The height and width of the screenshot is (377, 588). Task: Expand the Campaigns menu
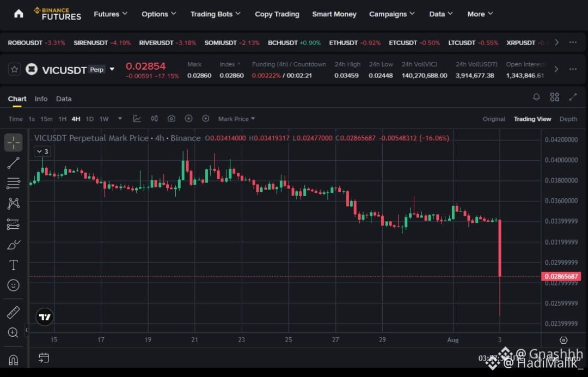(392, 14)
